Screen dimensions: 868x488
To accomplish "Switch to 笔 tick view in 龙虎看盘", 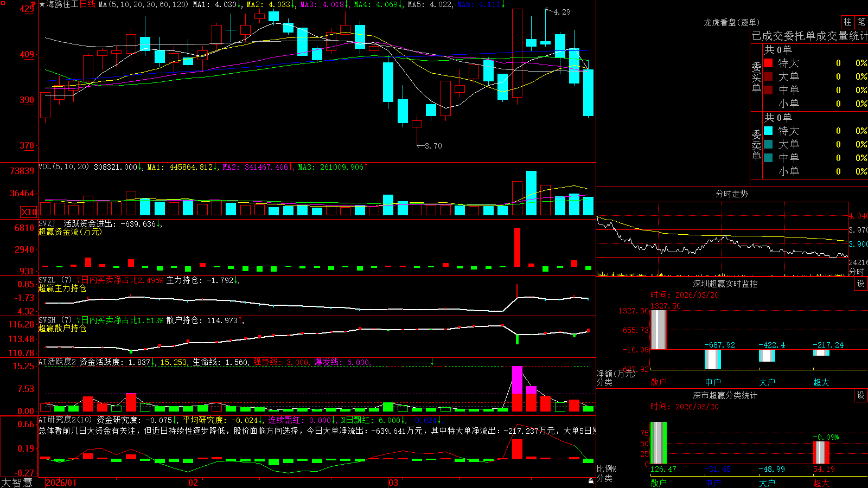I will 861,22.
